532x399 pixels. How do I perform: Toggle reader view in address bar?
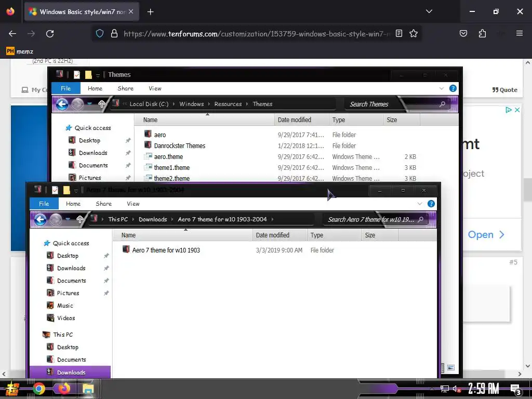pos(399,34)
